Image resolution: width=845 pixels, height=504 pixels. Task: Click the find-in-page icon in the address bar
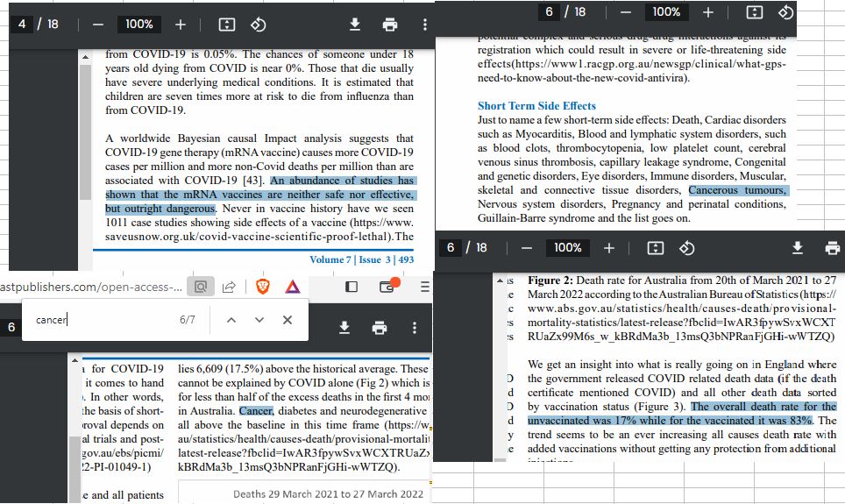202,287
